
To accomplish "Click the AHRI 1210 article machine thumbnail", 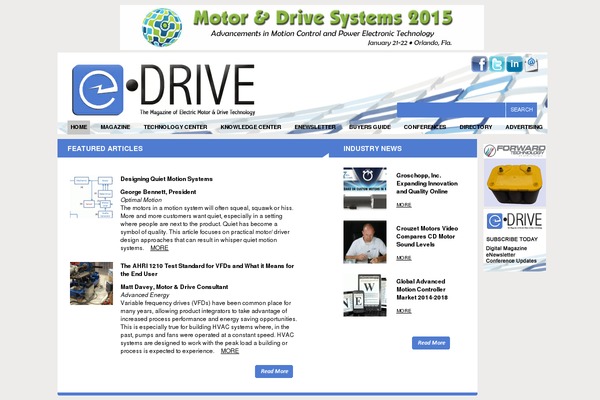I will (x=91, y=283).
